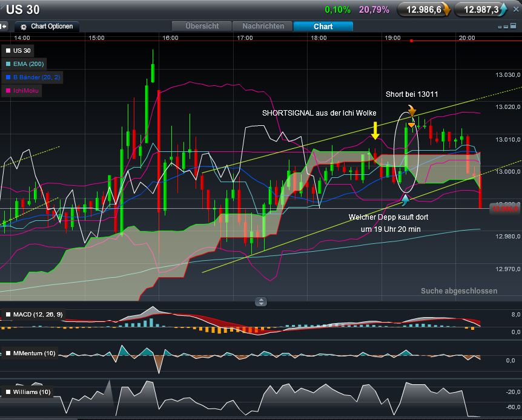Switch to the Nachrichten tab
522x420 pixels.
click(263, 26)
